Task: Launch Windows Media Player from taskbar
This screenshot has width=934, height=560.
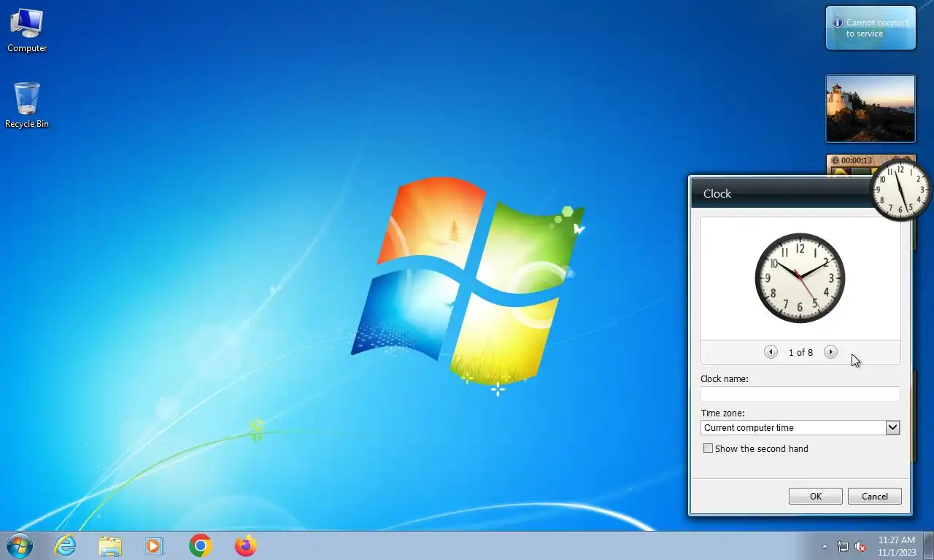Action: point(155,545)
